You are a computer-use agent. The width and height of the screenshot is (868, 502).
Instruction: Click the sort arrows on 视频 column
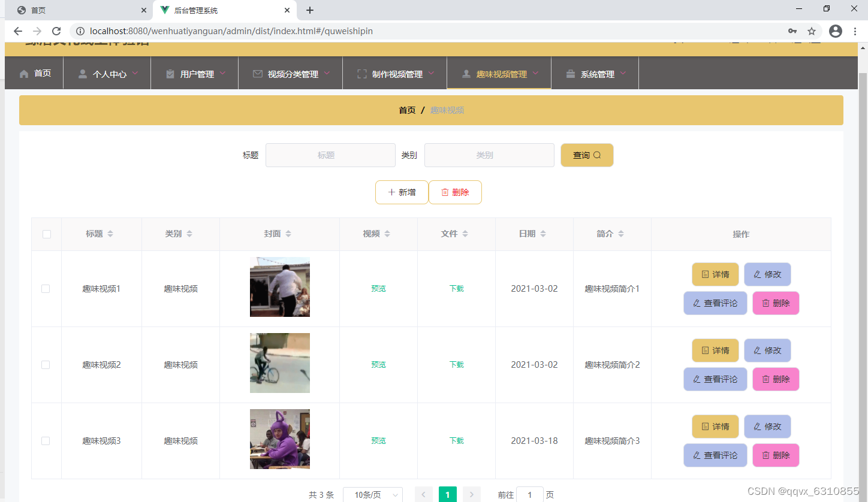click(387, 234)
